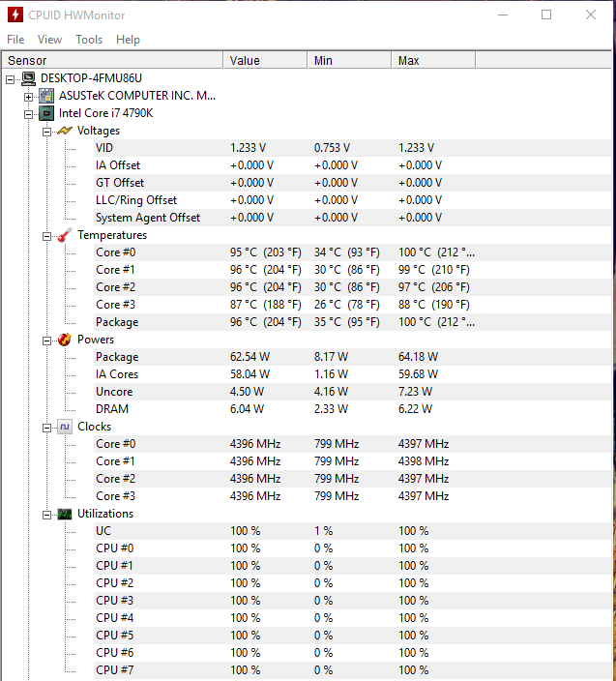Collapse the Intel Core i7 4790K node

[29, 115]
